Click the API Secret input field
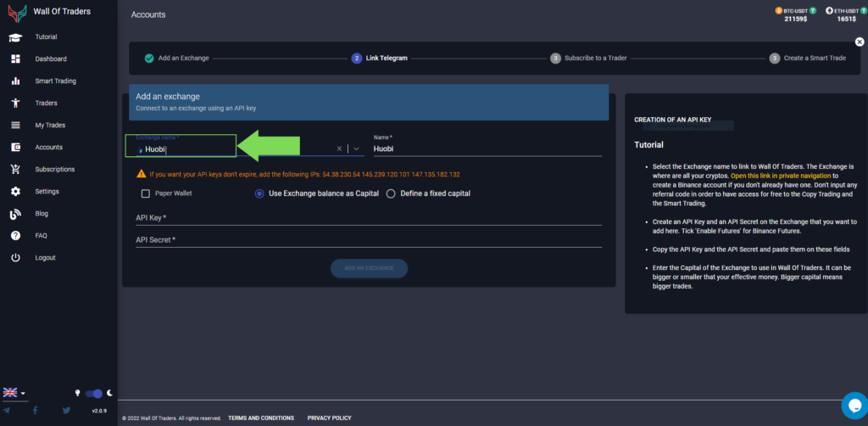Image resolution: width=868 pixels, height=426 pixels. [369, 240]
